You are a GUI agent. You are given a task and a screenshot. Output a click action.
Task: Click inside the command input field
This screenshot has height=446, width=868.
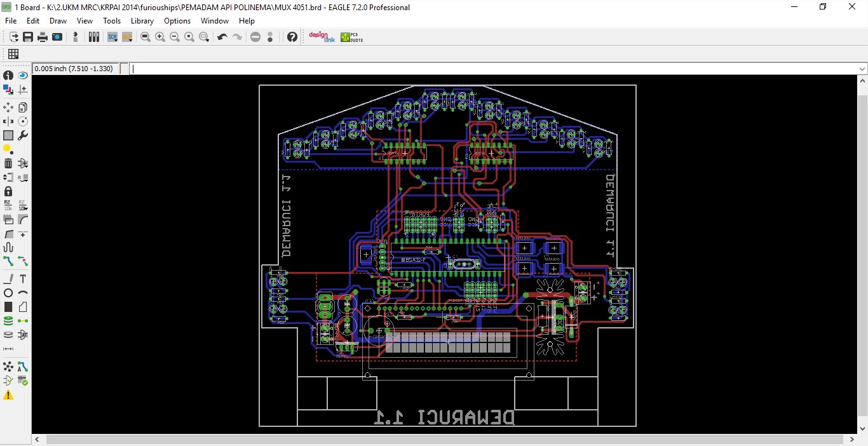click(x=445, y=68)
